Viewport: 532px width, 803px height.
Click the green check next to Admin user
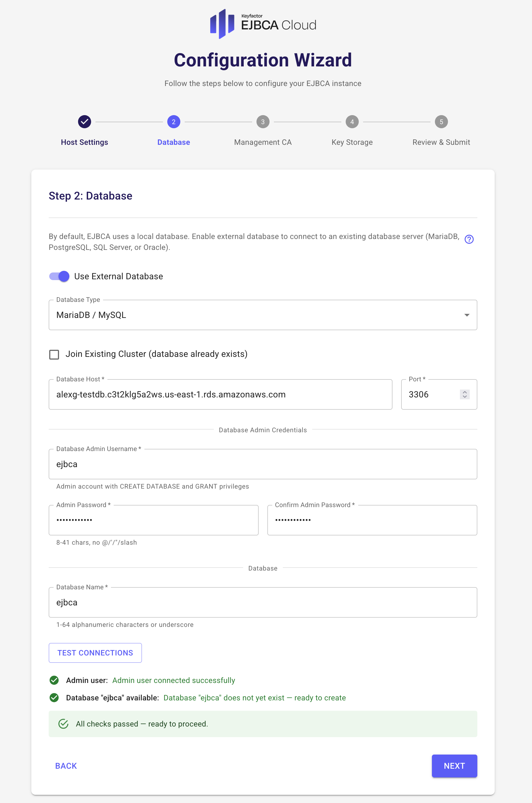(x=54, y=680)
